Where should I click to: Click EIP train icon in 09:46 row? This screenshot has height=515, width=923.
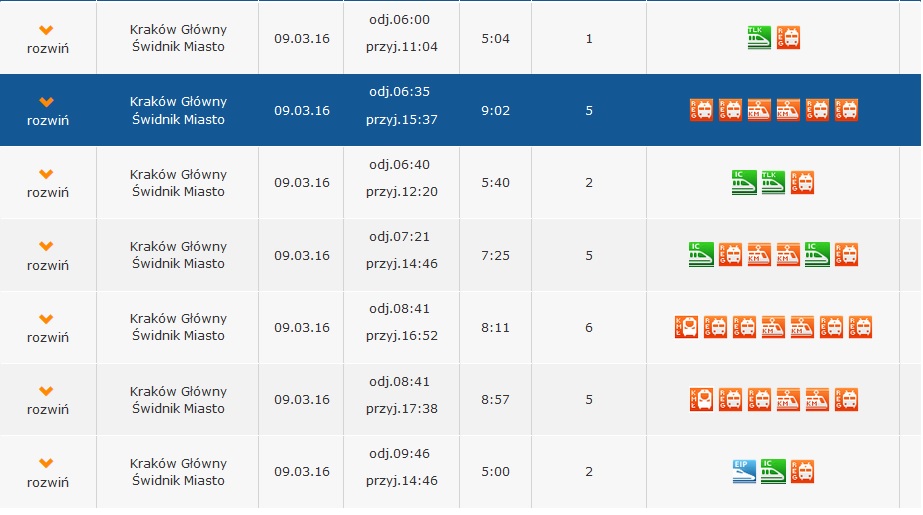click(x=744, y=471)
